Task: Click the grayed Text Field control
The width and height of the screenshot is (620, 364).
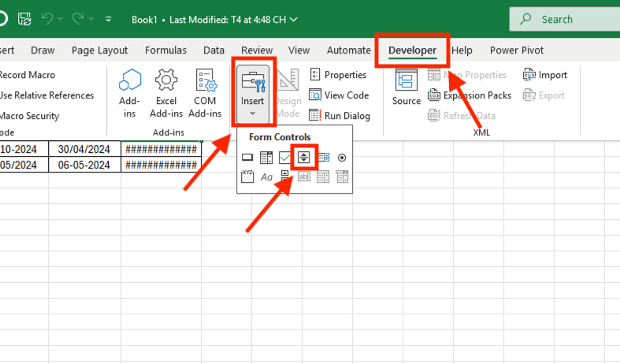Action: coord(303,176)
